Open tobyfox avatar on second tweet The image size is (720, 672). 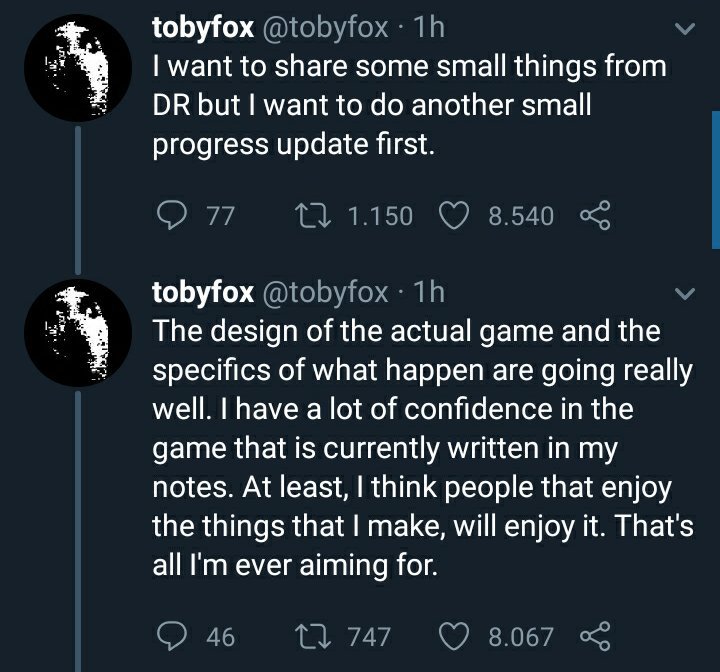click(78, 333)
